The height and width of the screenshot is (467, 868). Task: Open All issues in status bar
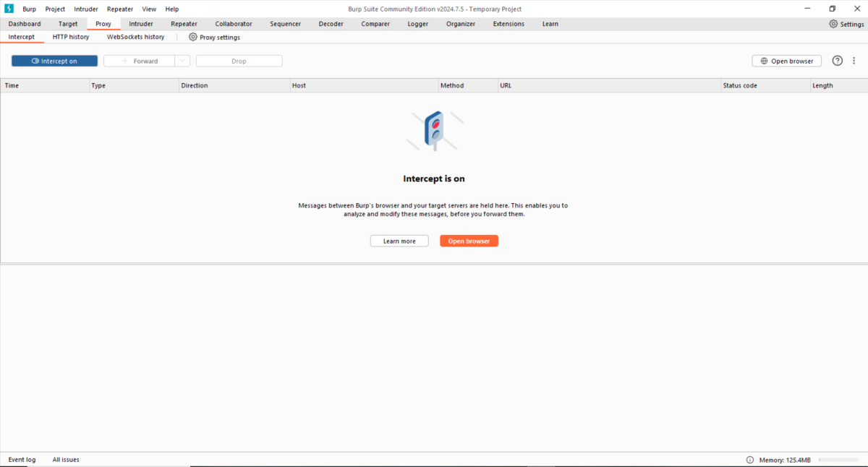pyautogui.click(x=66, y=460)
